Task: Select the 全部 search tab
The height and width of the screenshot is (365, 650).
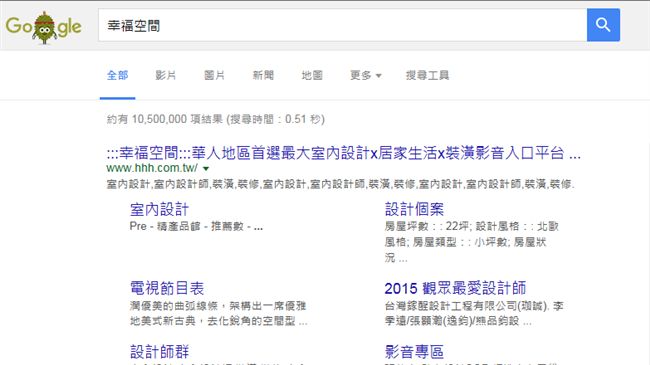Action: pos(117,75)
